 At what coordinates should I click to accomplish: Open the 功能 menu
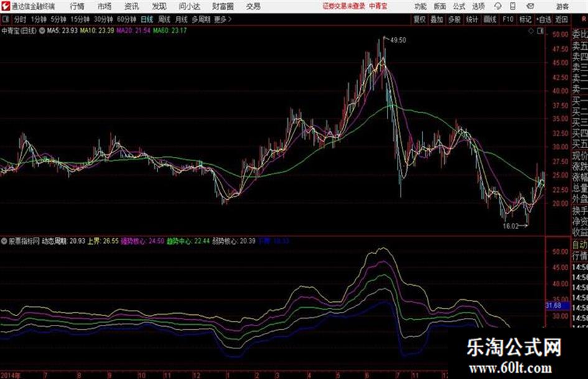421,6
